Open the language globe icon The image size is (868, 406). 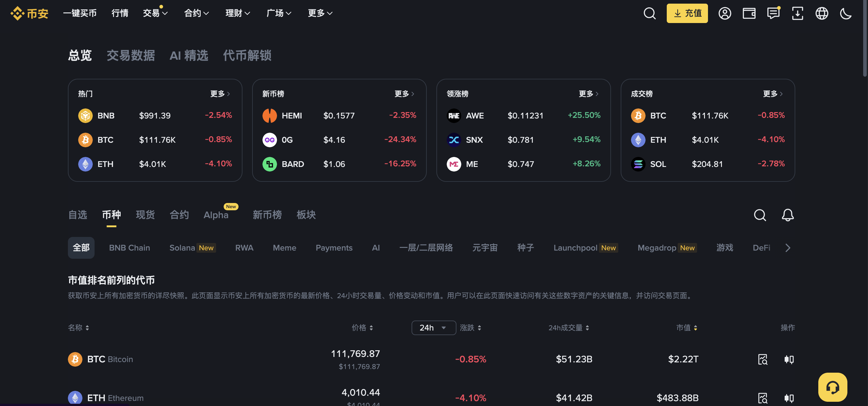822,13
